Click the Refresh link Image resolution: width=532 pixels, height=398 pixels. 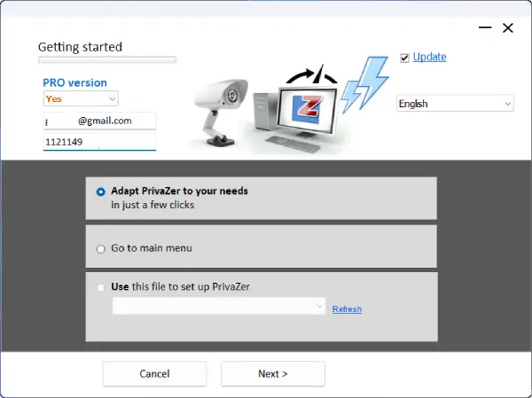(347, 309)
